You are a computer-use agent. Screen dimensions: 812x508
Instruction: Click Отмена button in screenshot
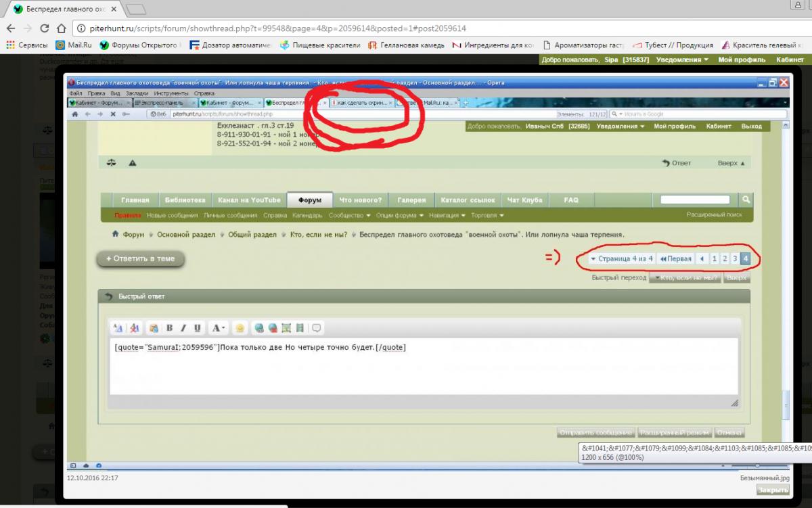coord(729,432)
